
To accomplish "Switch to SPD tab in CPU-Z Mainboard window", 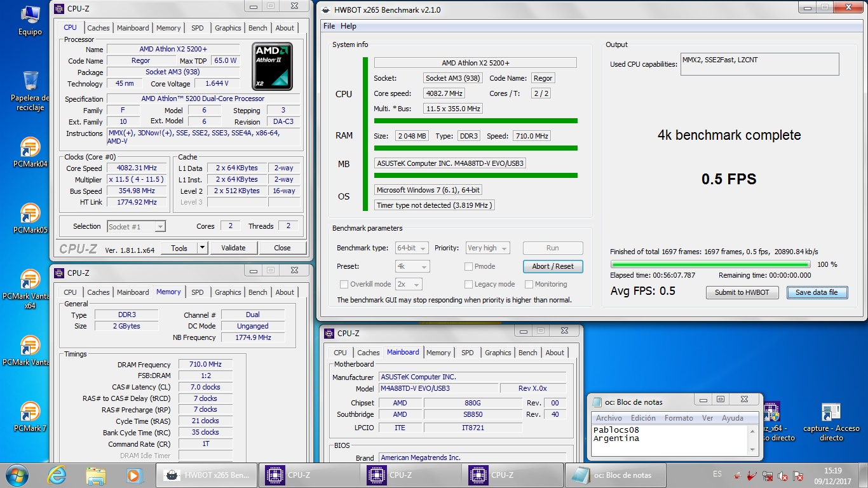I will tap(468, 353).
